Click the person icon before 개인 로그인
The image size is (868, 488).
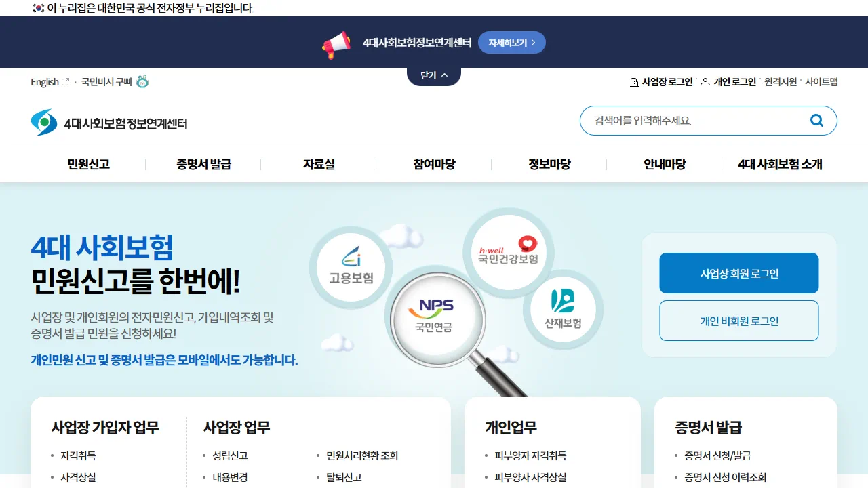705,82
